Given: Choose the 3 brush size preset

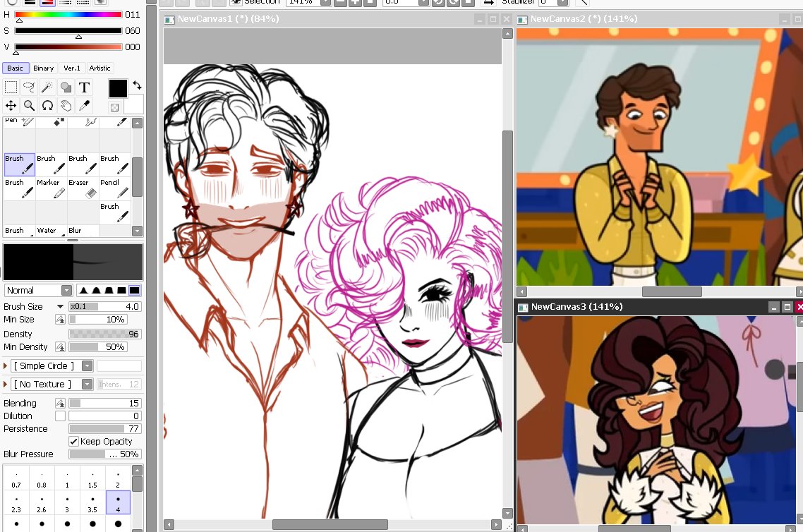Looking at the screenshot, I should (67, 503).
